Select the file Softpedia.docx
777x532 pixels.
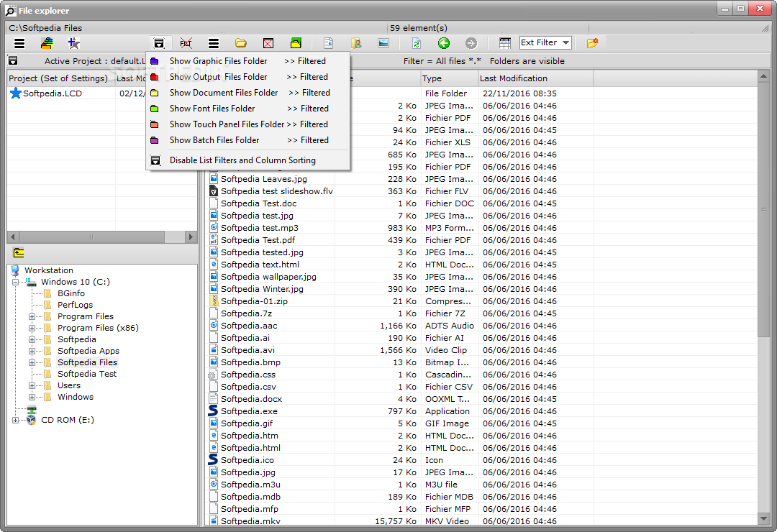(x=251, y=399)
